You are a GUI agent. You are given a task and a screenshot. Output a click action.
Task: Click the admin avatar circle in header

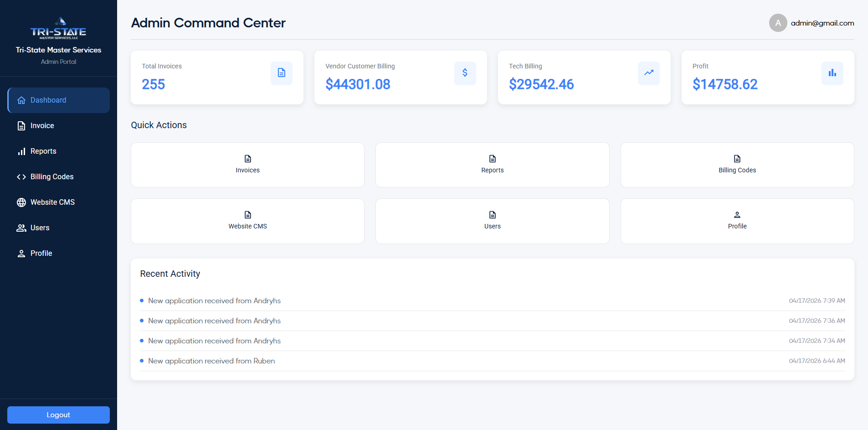tap(778, 23)
